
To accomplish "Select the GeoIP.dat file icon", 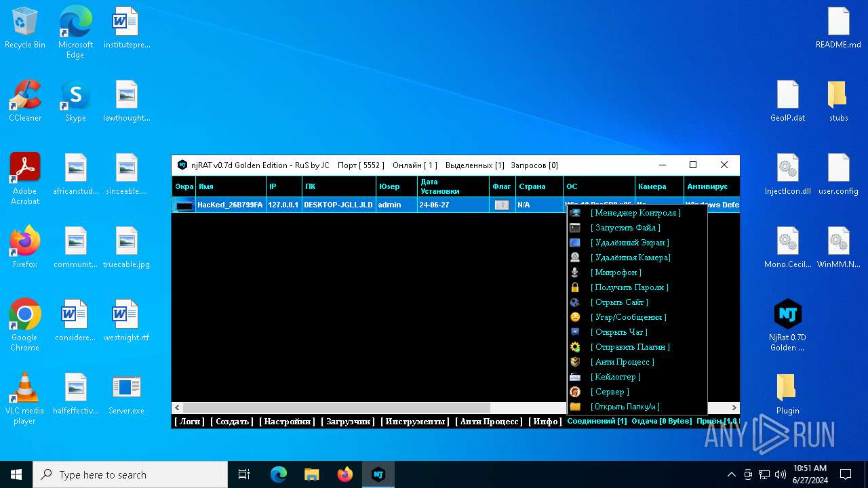I will (788, 100).
